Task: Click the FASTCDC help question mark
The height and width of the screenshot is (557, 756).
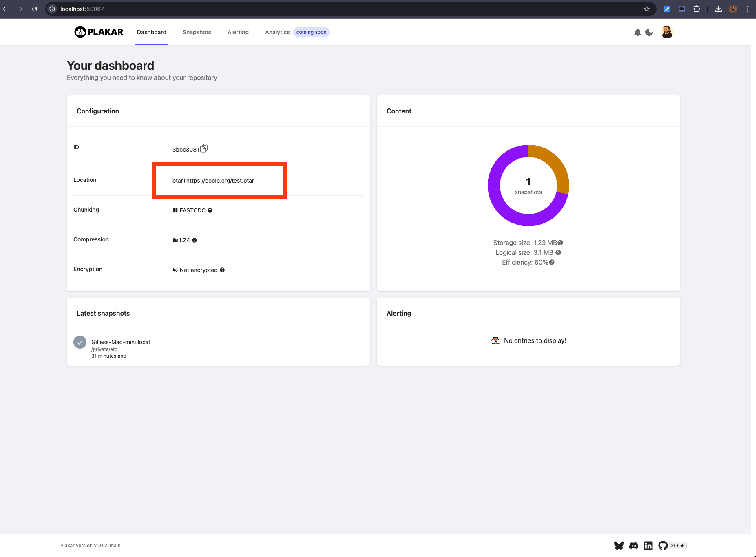Action: 210,210
